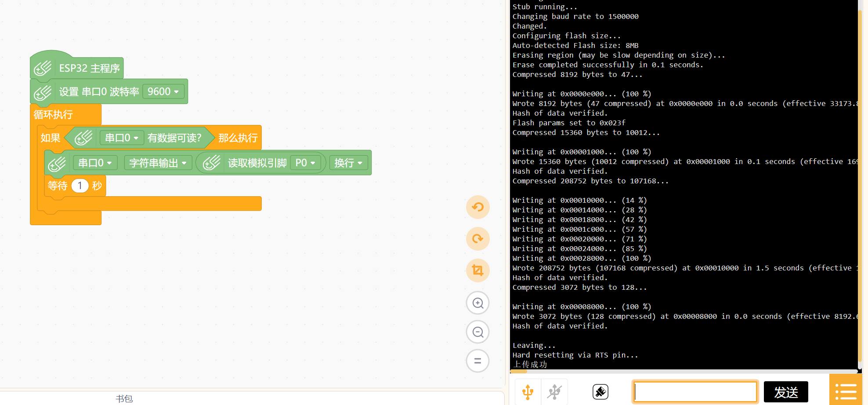Click the ESP32 主程序 block label
Screen dimensions: 868x405
pyautogui.click(x=90, y=68)
